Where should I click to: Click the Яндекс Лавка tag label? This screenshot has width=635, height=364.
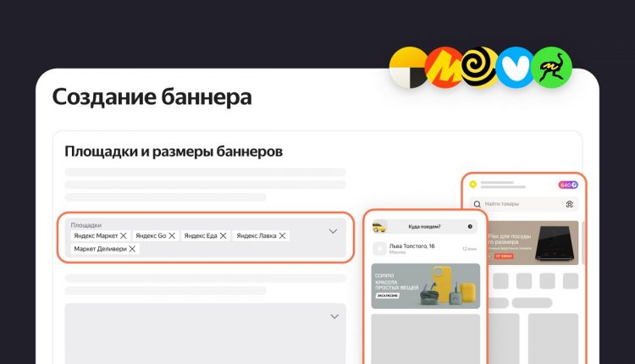pos(257,235)
